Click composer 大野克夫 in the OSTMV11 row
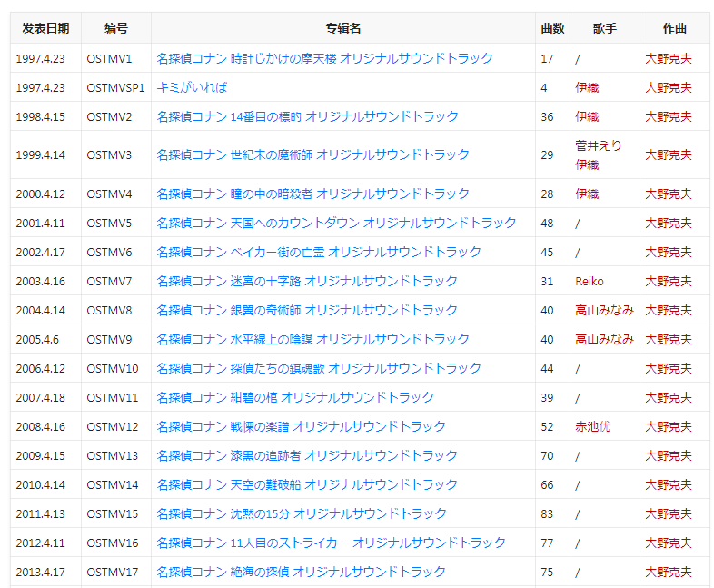714x588 pixels. pyautogui.click(x=669, y=398)
